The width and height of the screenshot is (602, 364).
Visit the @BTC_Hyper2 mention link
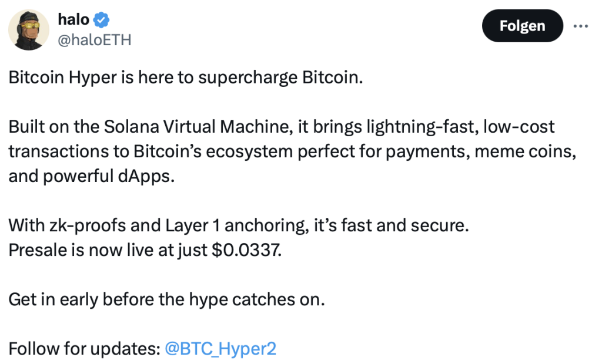click(x=220, y=349)
